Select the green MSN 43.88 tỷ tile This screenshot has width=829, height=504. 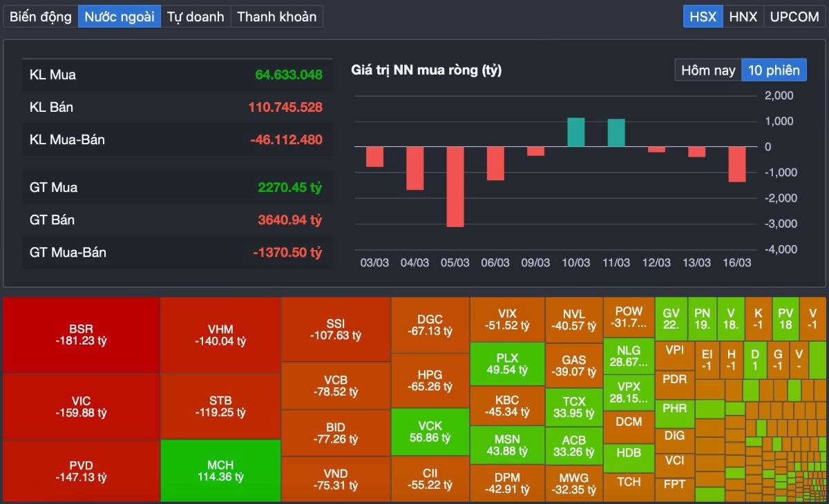pyautogui.click(x=507, y=445)
